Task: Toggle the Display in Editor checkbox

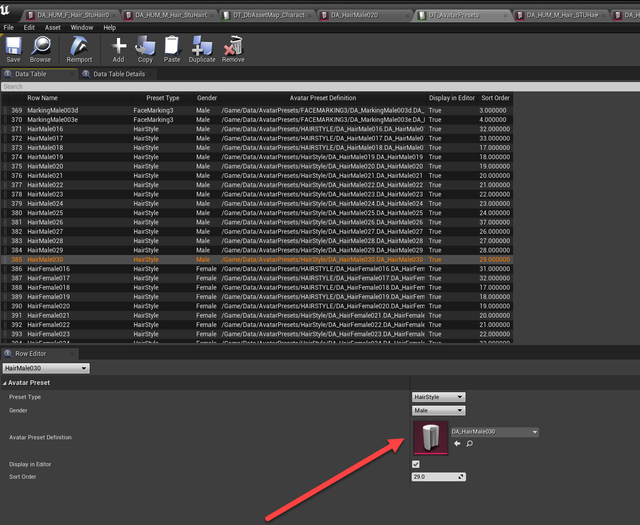Action: [416, 464]
